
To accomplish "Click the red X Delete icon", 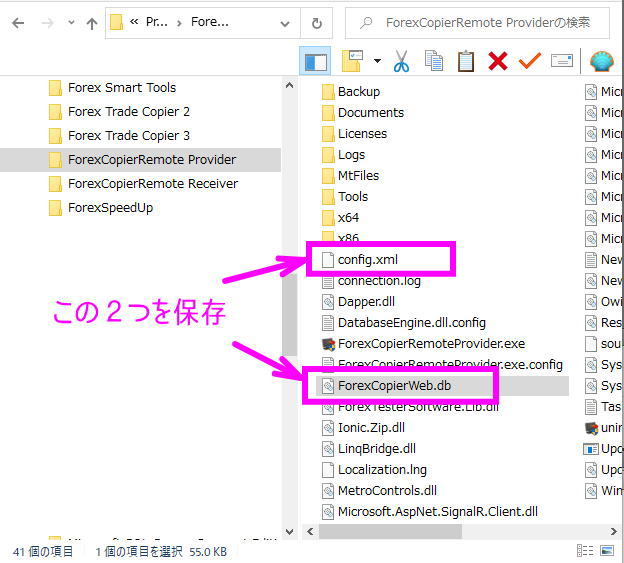I will [497, 62].
